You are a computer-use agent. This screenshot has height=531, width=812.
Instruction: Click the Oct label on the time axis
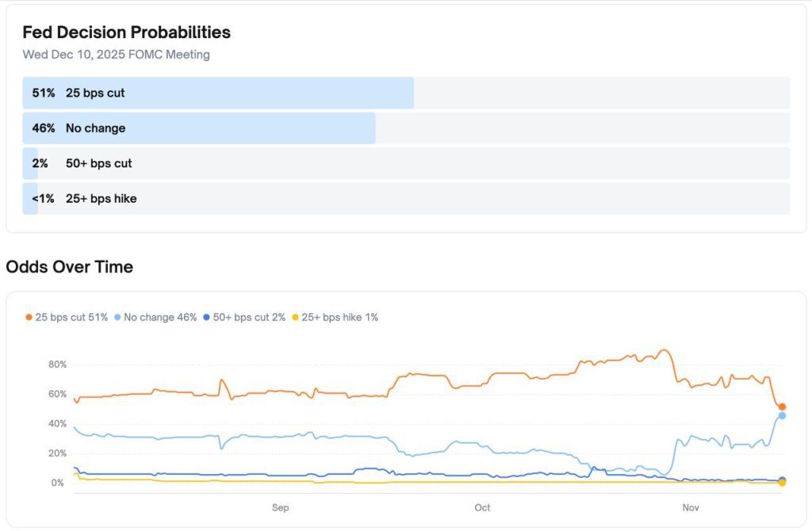click(x=482, y=507)
